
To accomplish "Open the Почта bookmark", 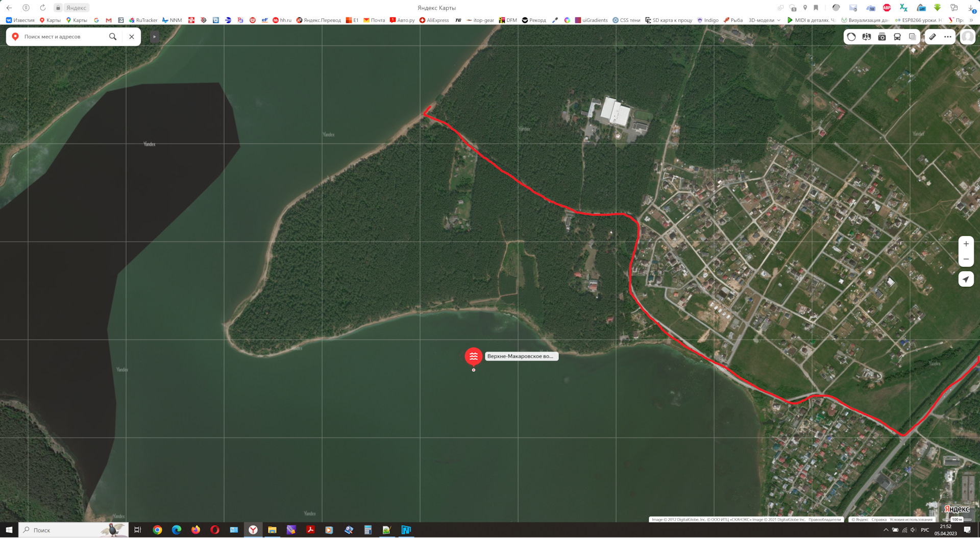I will (x=374, y=20).
